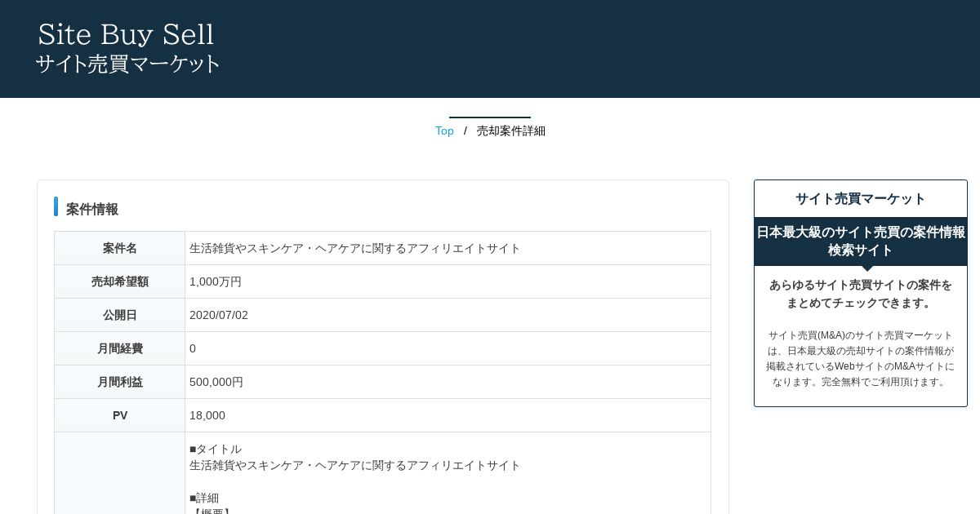Click the sidebar paragraph starting サイト売買(M&A)
The width and height of the screenshot is (980, 514).
[861, 358]
